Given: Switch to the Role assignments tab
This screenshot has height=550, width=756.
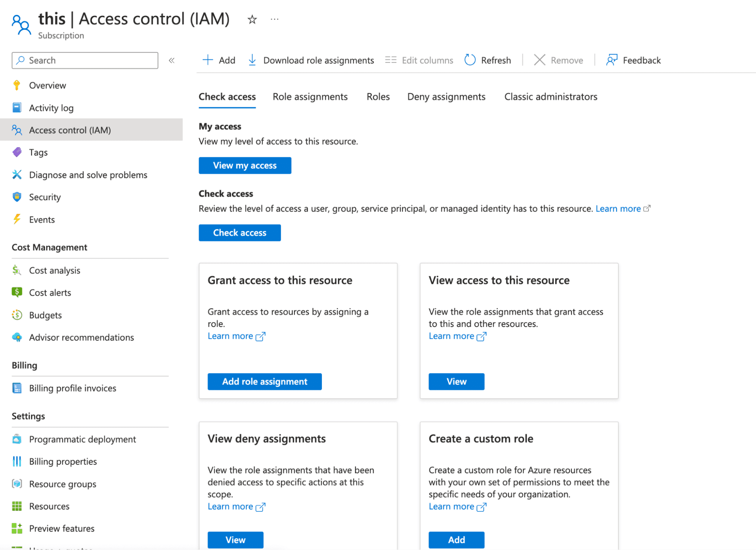Looking at the screenshot, I should [x=310, y=97].
